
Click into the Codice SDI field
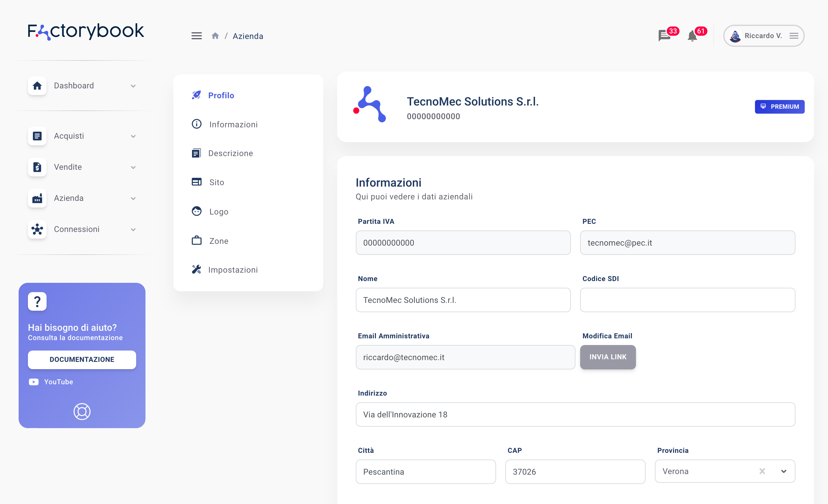point(687,300)
